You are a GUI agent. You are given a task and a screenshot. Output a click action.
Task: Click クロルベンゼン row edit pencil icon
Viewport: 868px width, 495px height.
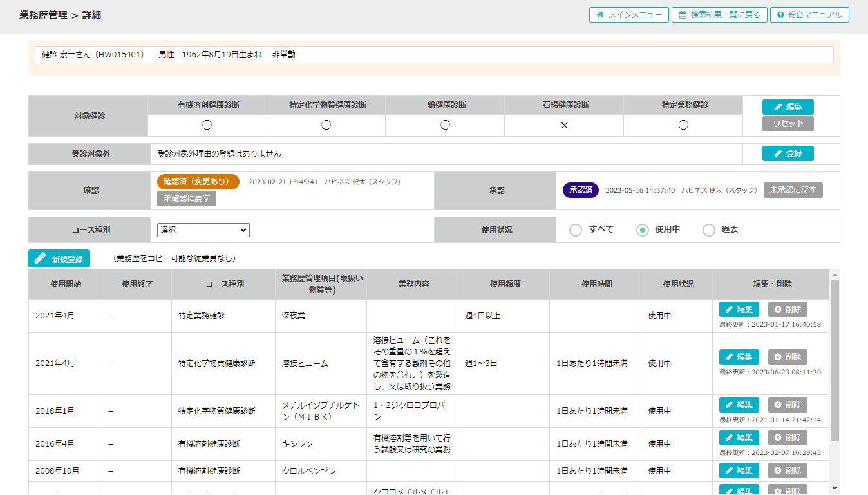pyautogui.click(x=729, y=471)
